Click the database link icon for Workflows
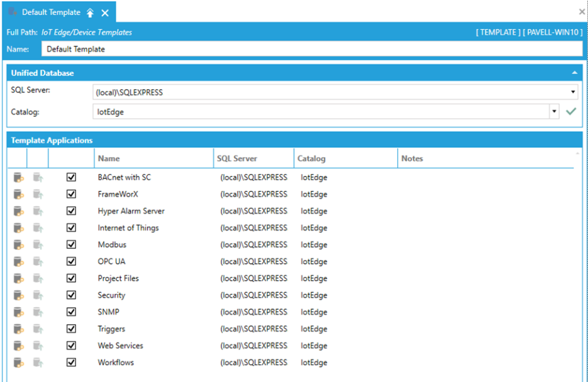This screenshot has width=588, height=382. (x=19, y=363)
